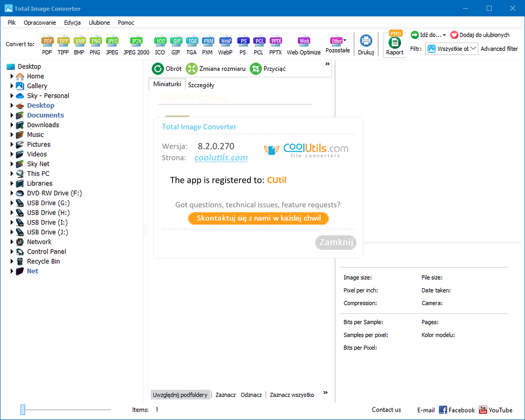Viewport: 525px width, 420px height.
Task: Show more image tools chevron
Action: pyautogui.click(x=328, y=64)
